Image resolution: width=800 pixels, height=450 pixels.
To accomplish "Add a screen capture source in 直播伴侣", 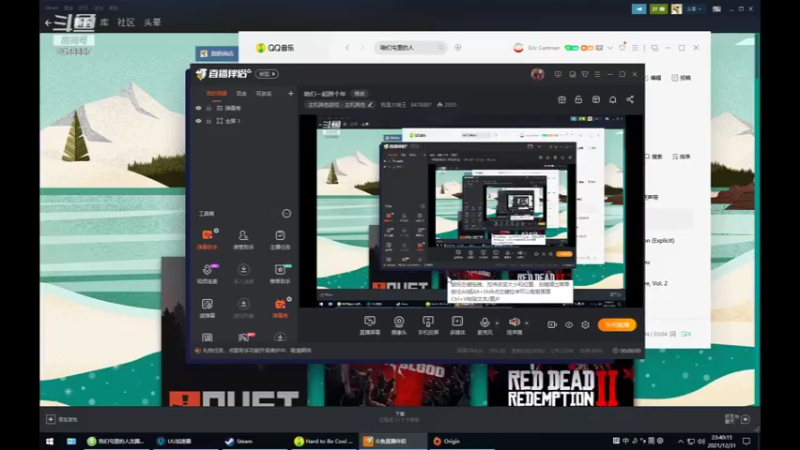I will tap(370, 325).
